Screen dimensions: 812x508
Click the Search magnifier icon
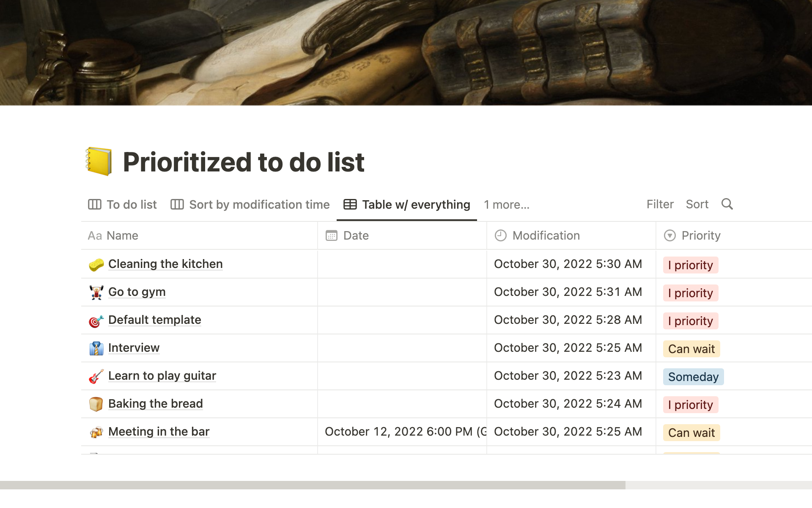(x=727, y=204)
